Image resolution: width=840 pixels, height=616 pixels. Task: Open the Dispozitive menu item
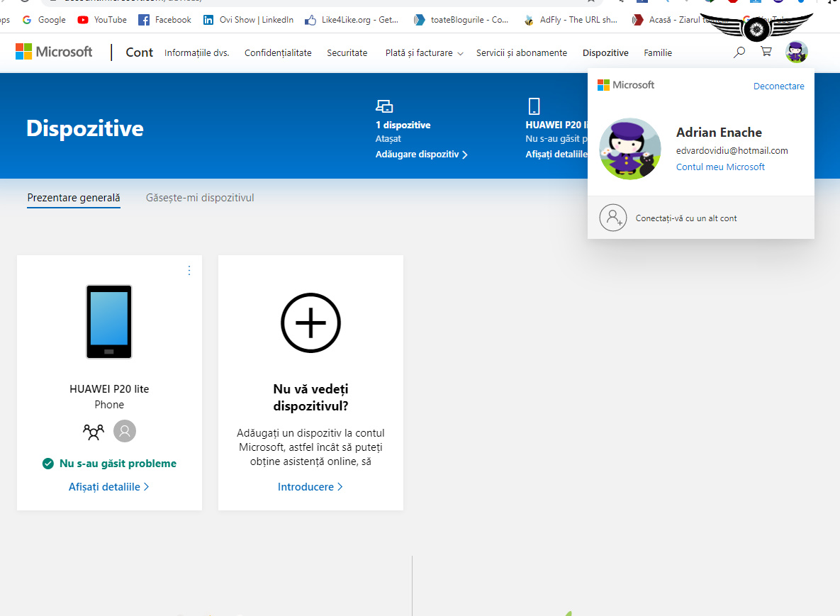tap(605, 52)
